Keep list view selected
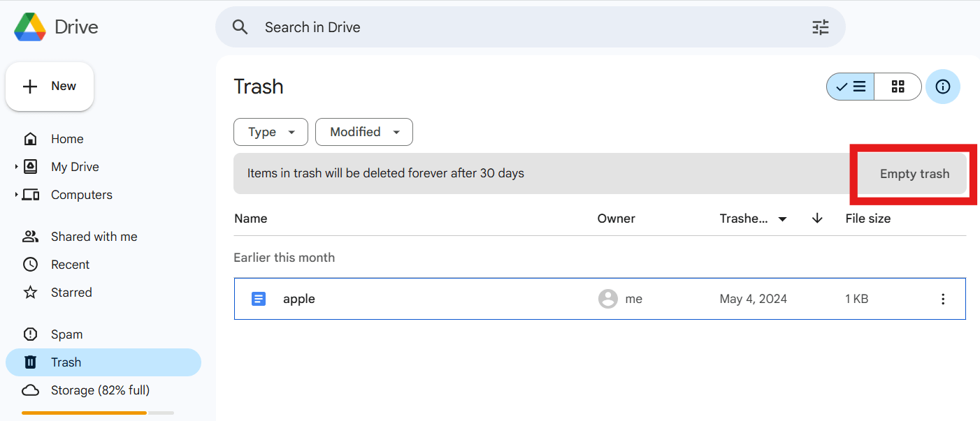Image resolution: width=980 pixels, height=421 pixels. coord(850,87)
